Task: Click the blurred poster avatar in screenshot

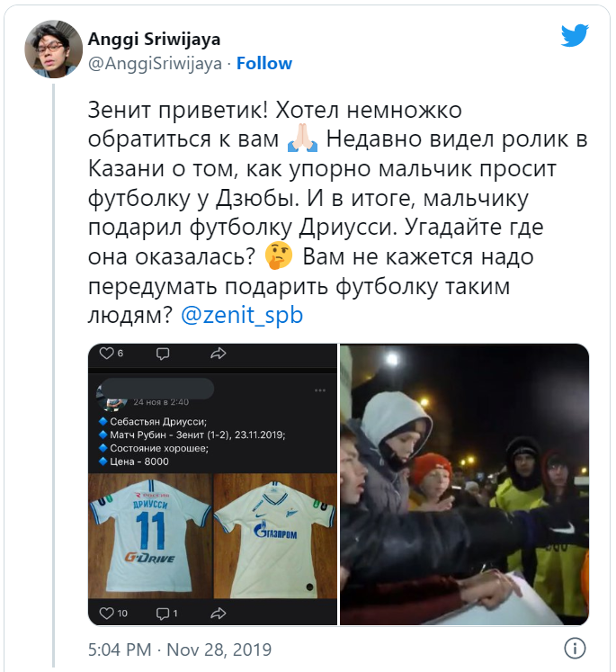Action: 112,397
